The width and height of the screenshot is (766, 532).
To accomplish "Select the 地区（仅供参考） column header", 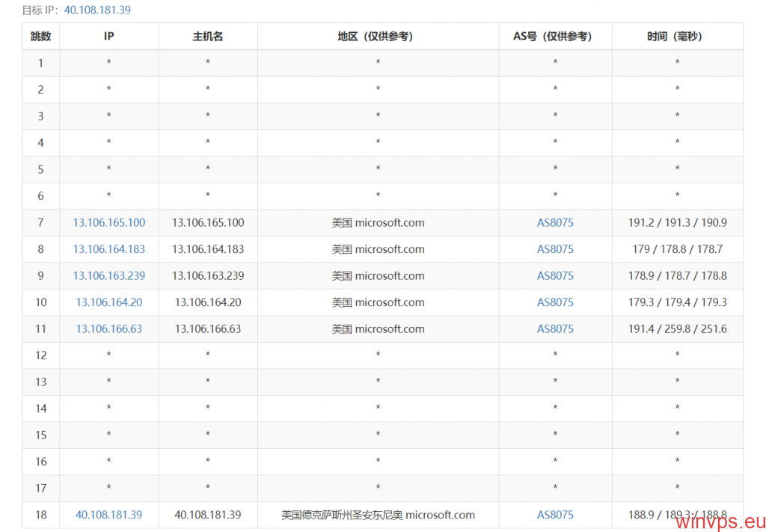I will click(378, 36).
